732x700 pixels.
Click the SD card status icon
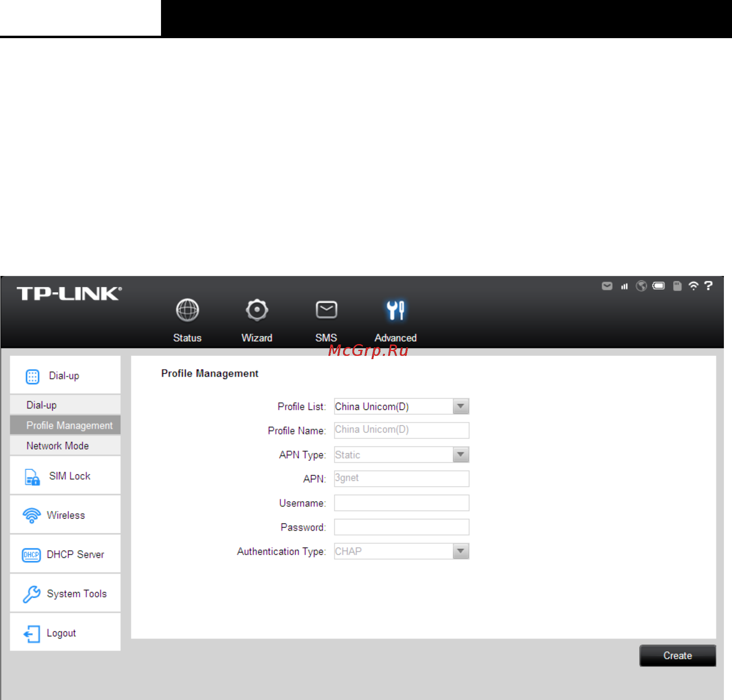pyautogui.click(x=677, y=286)
